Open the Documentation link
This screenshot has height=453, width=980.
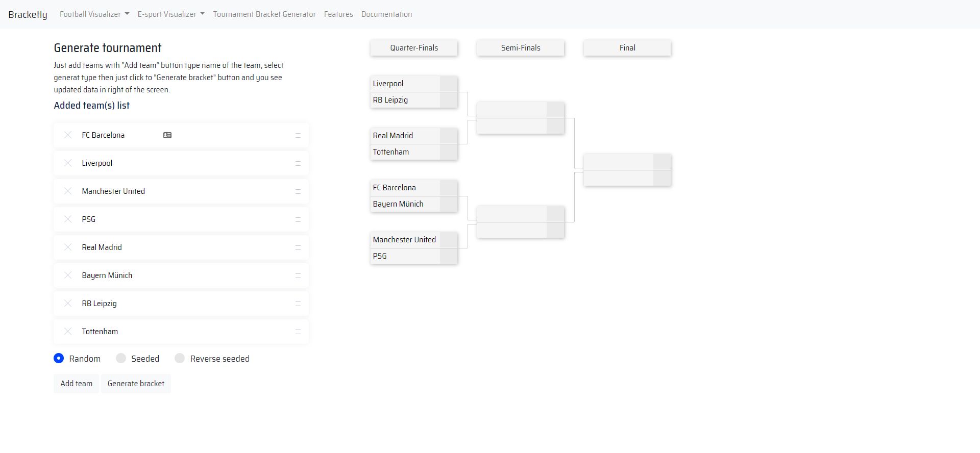pyautogui.click(x=386, y=14)
